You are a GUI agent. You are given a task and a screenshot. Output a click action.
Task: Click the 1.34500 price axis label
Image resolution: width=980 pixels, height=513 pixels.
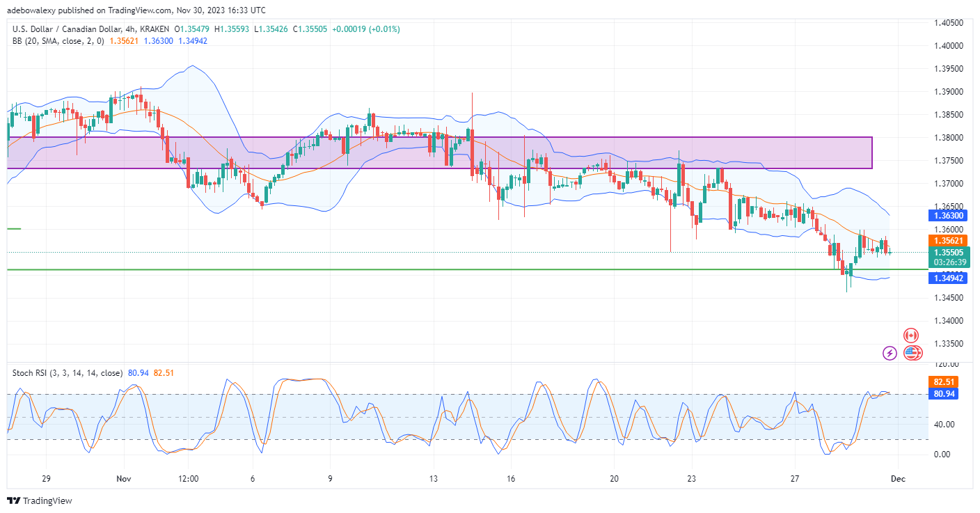pos(948,298)
